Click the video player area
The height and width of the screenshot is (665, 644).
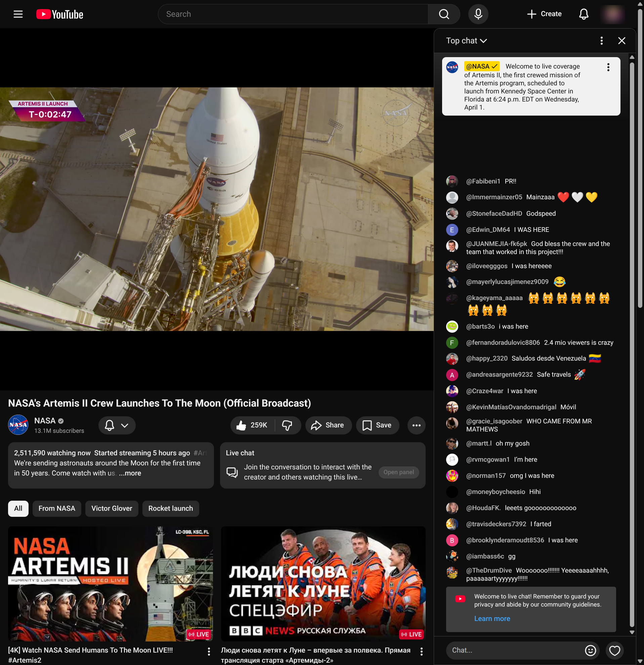coord(217,209)
